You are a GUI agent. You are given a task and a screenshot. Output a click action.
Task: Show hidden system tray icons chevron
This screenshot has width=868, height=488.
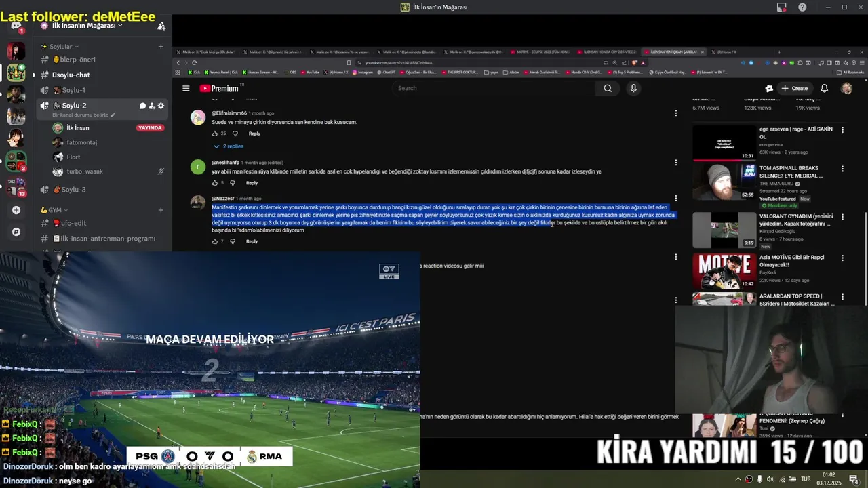pos(738,479)
